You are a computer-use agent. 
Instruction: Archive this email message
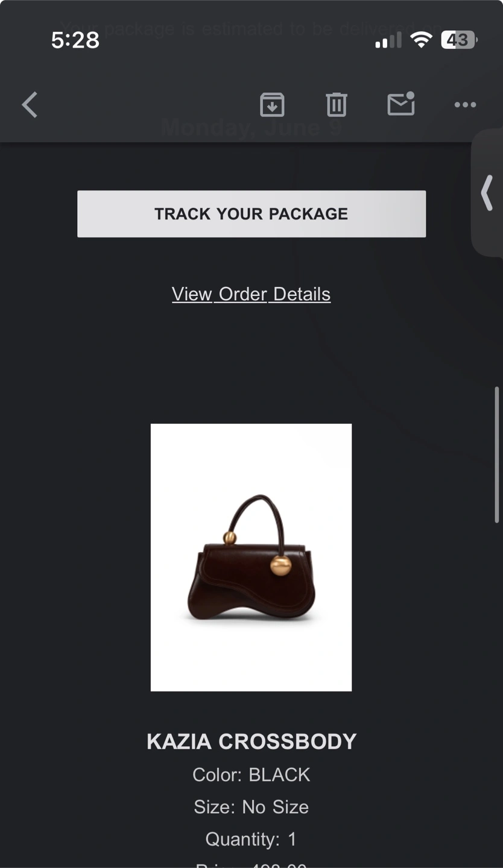point(272,105)
